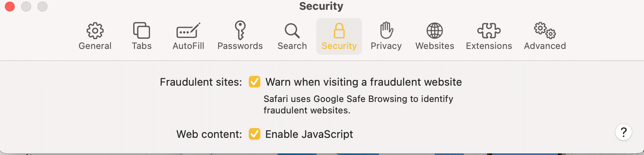This screenshot has height=155, width=644.
Task: Open the Extensions puzzle piece pane
Action: click(489, 31)
